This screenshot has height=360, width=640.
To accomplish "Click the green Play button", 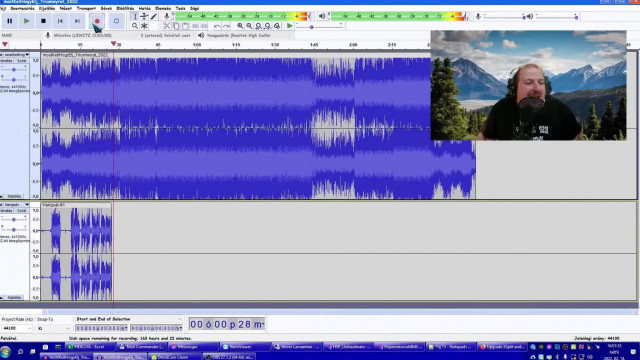I will point(27,21).
